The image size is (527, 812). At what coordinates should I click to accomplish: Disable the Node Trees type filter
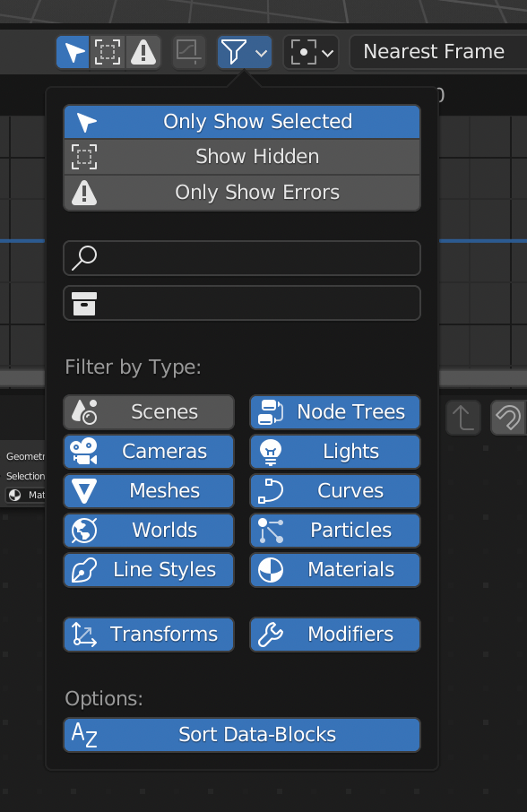tap(334, 411)
